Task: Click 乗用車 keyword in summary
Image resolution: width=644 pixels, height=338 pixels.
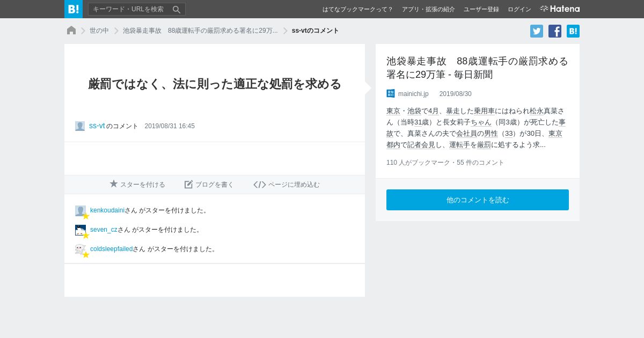Action: coord(484,111)
